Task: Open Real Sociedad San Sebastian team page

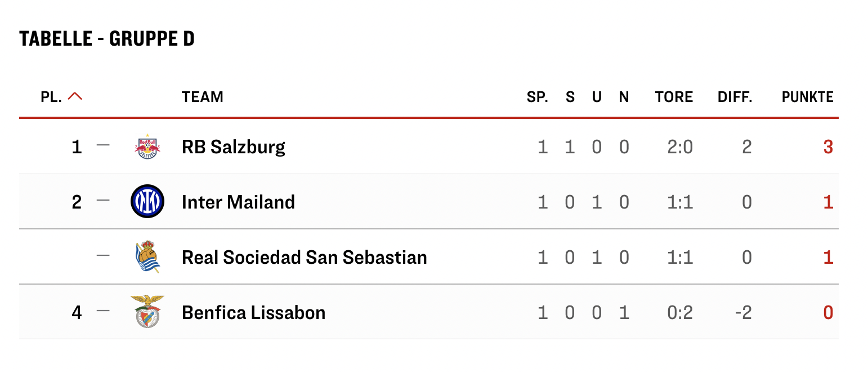Action: point(304,258)
